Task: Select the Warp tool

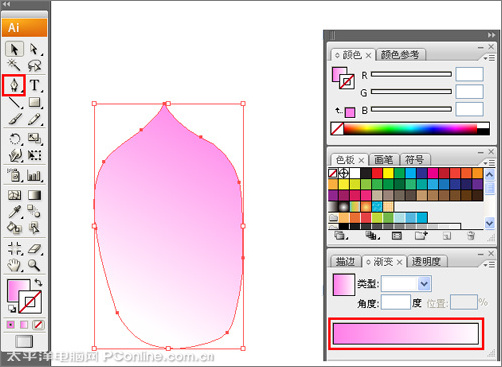Action: [x=15, y=155]
